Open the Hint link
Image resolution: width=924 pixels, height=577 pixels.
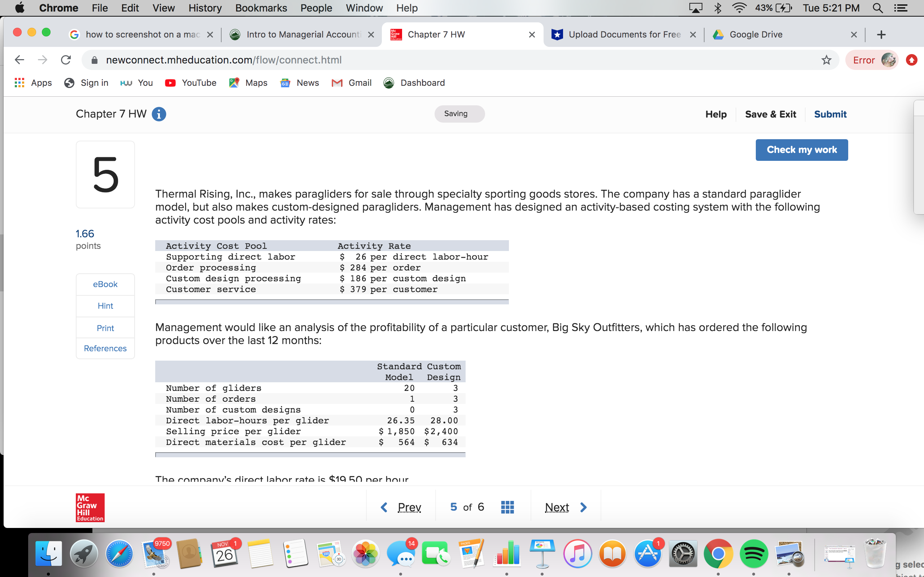tap(105, 306)
